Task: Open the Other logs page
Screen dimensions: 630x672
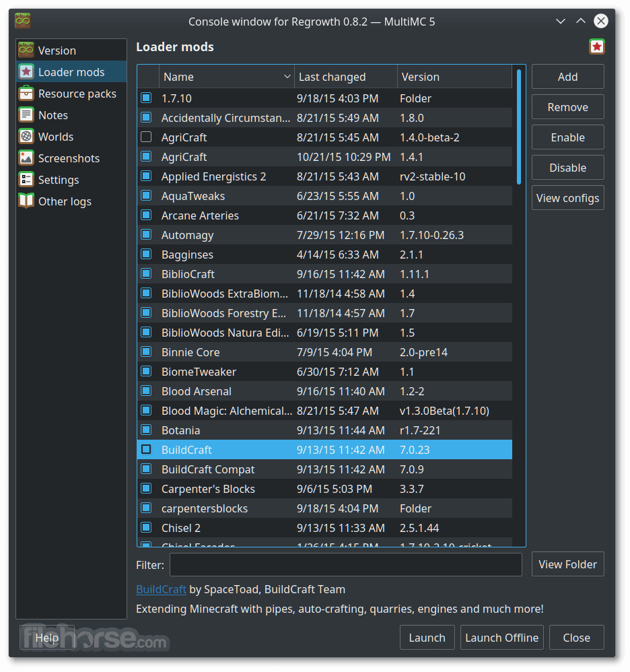Action: (71, 201)
